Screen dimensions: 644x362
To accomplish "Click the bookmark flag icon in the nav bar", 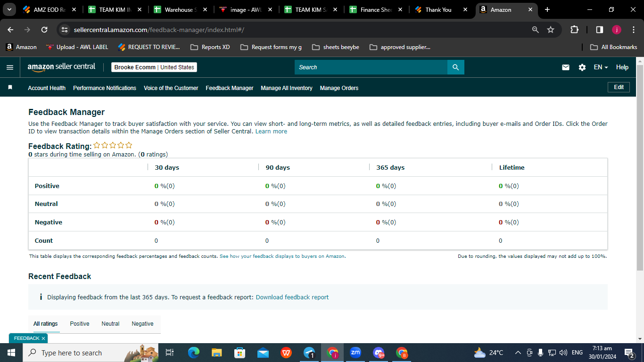I will 10,88.
